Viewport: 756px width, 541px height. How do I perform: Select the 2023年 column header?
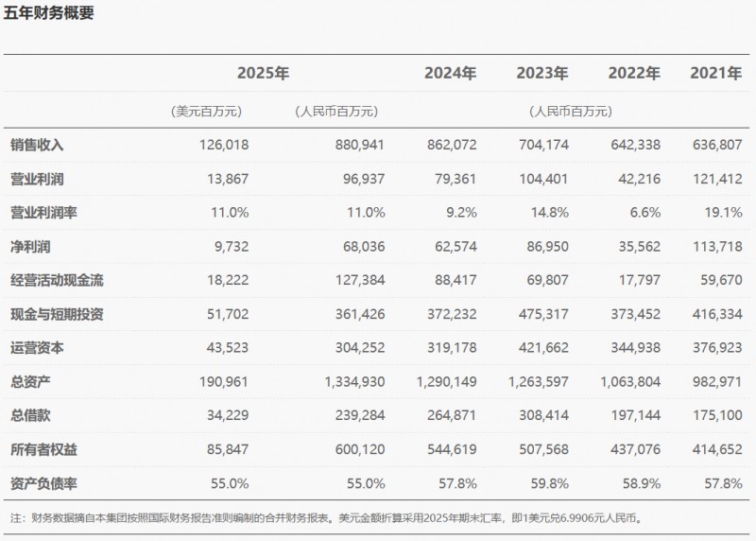[541, 73]
